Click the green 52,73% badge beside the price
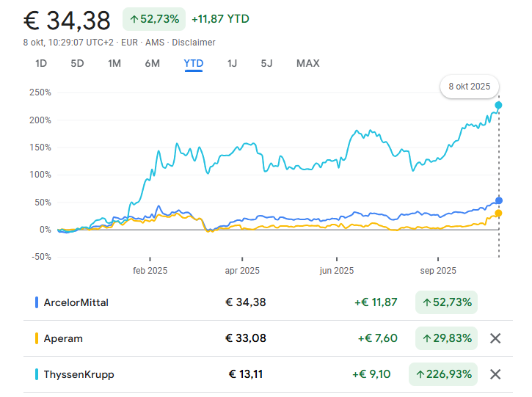This screenshot has height=397, width=532. [x=153, y=19]
